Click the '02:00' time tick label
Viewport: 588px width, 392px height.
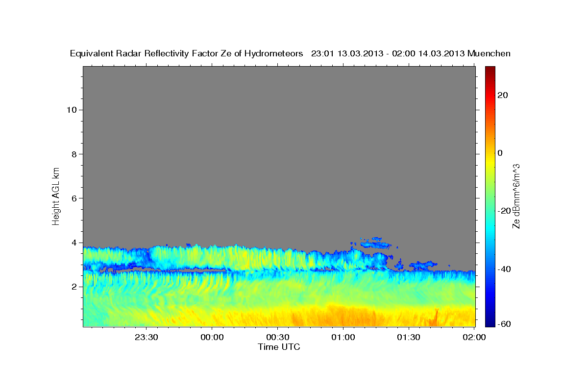click(x=473, y=337)
